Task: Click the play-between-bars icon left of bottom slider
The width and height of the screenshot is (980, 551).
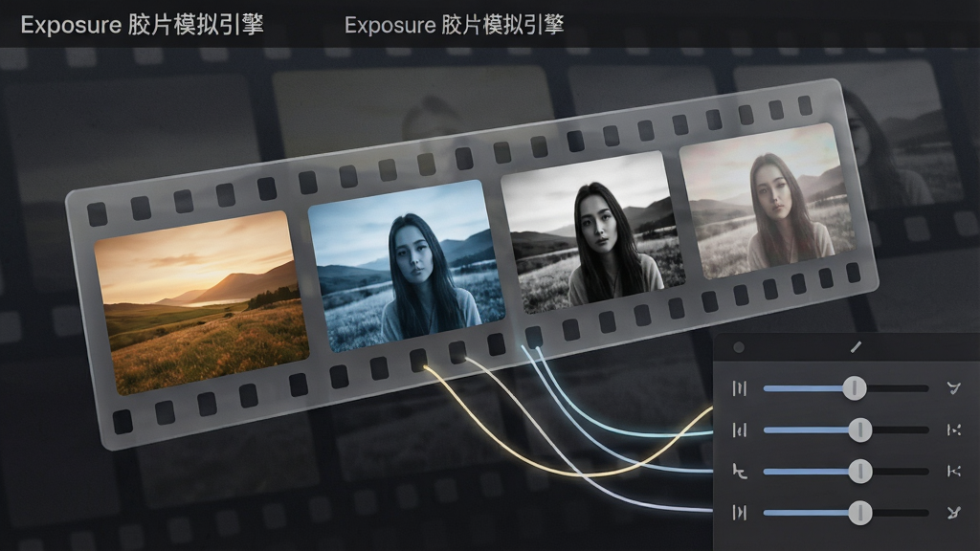Action: tap(740, 513)
